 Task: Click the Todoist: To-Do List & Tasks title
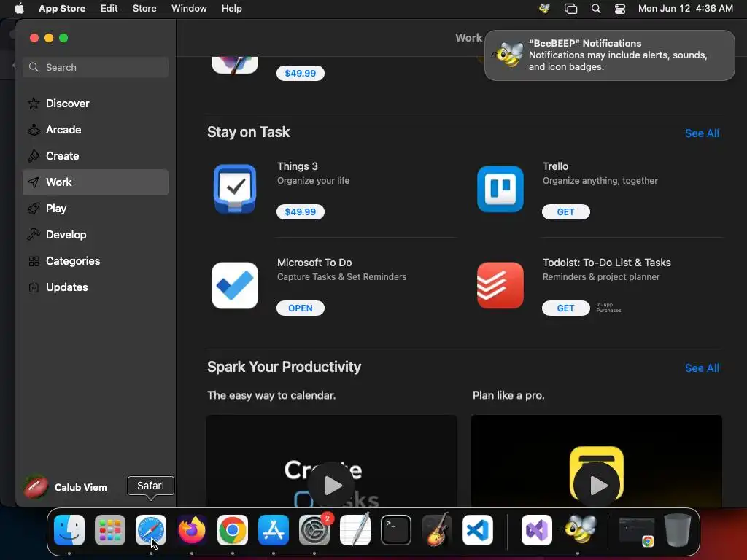[x=606, y=262]
